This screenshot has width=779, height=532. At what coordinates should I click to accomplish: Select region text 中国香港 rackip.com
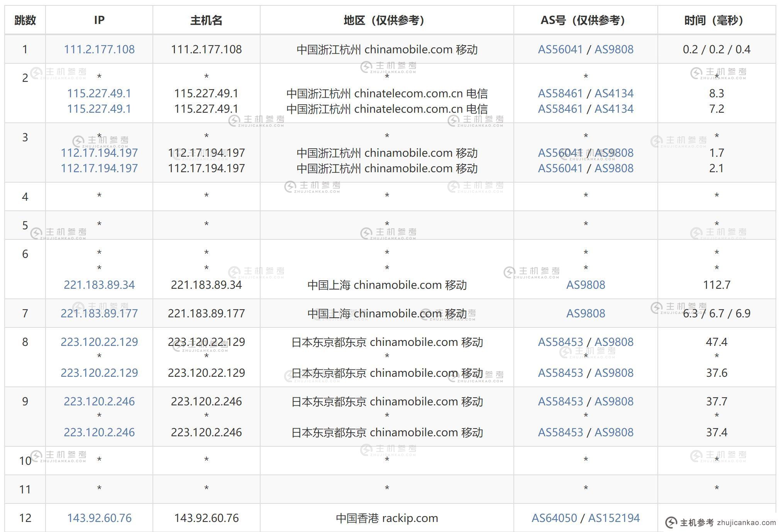[387, 518]
